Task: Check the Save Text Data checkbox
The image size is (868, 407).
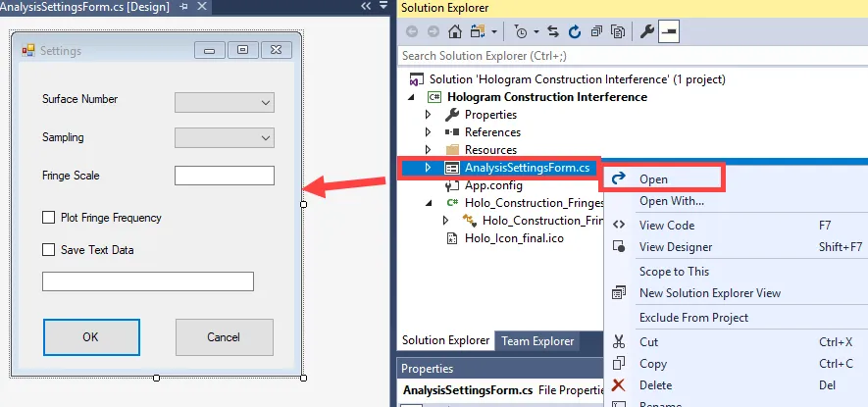Action: (48, 250)
